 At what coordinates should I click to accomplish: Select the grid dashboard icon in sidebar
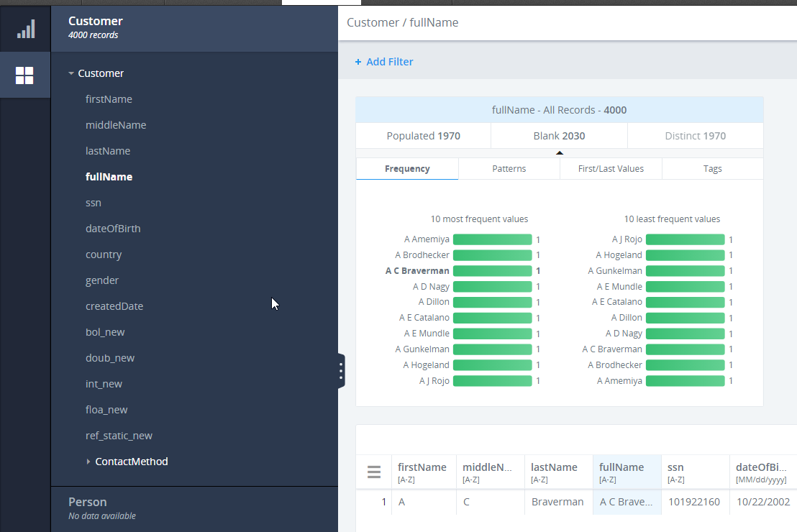tap(24, 75)
